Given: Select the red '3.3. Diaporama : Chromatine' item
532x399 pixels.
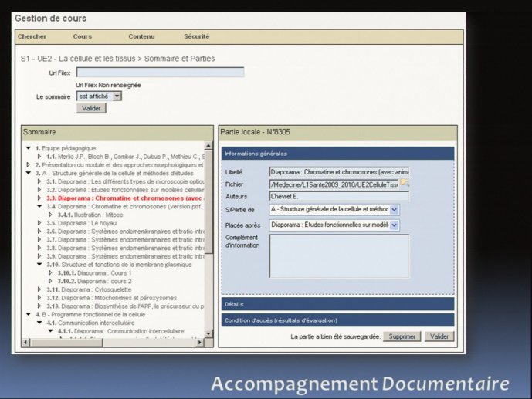Looking at the screenshot, I should pyautogui.click(x=126, y=198).
